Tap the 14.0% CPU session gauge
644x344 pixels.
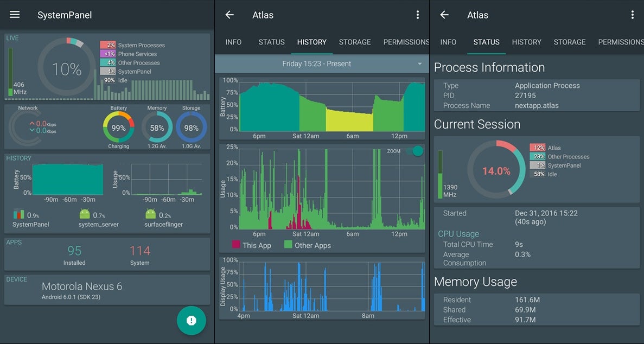click(x=496, y=169)
